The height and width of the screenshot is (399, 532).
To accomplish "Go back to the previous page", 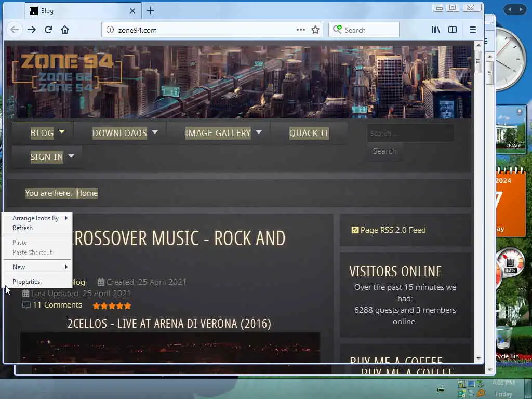I will pos(15,30).
